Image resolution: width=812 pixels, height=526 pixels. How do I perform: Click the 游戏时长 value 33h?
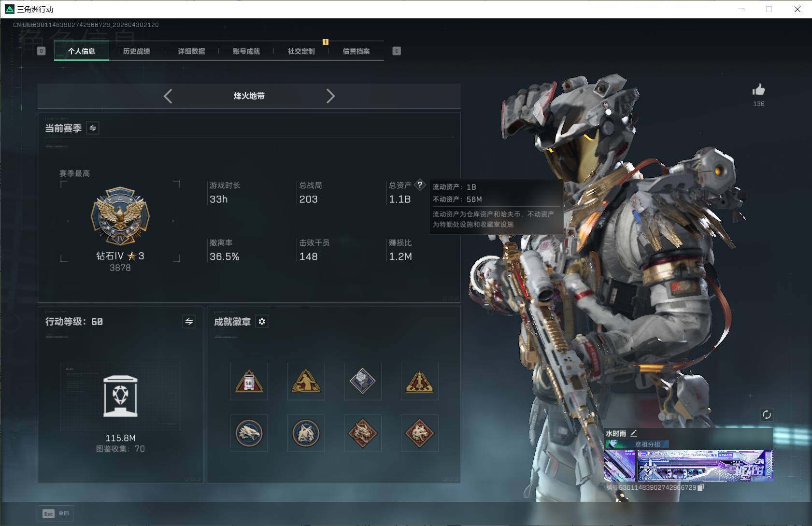coord(218,199)
